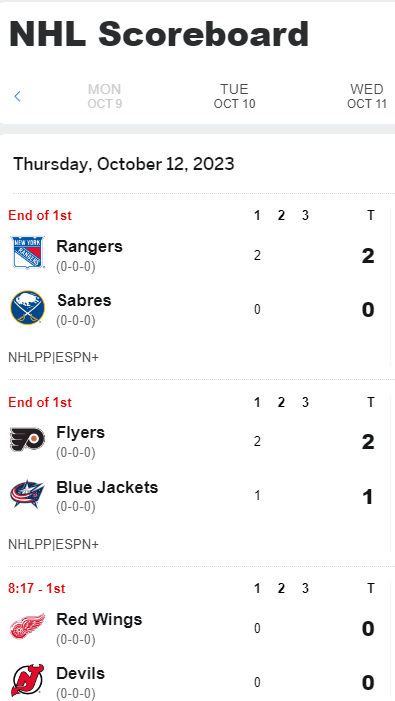Open the Rangers team link
Viewport: 395px width, 701px height.
[x=89, y=246]
